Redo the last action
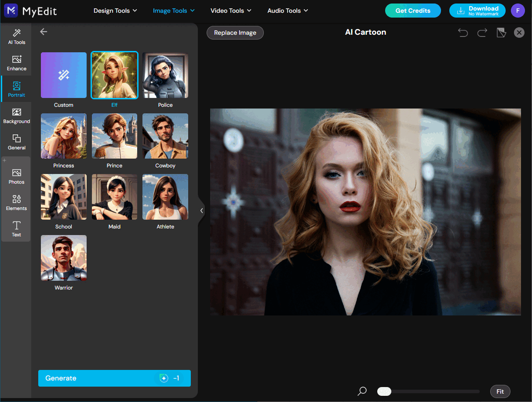Image resolution: width=532 pixels, height=402 pixels. click(482, 33)
